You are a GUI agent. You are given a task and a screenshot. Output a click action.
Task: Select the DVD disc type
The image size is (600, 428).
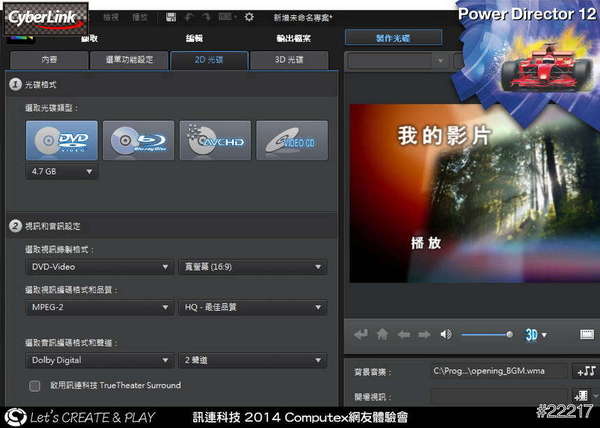[x=62, y=140]
